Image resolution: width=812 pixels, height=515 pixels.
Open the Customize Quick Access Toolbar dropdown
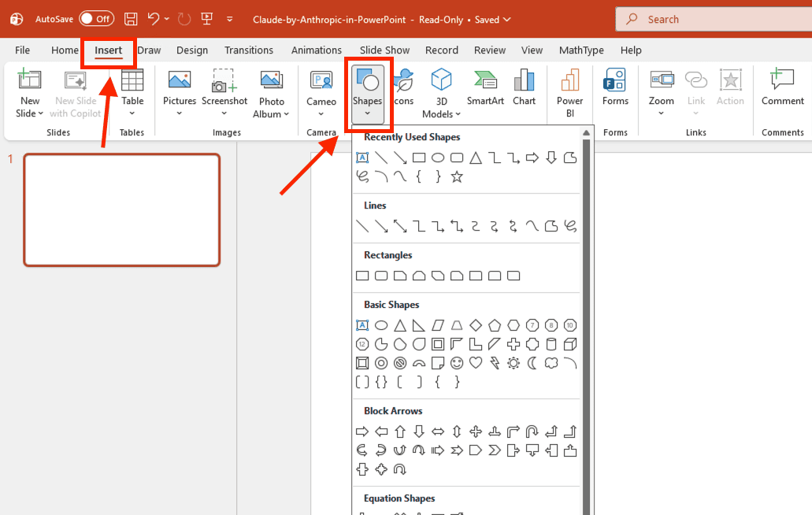pos(229,19)
